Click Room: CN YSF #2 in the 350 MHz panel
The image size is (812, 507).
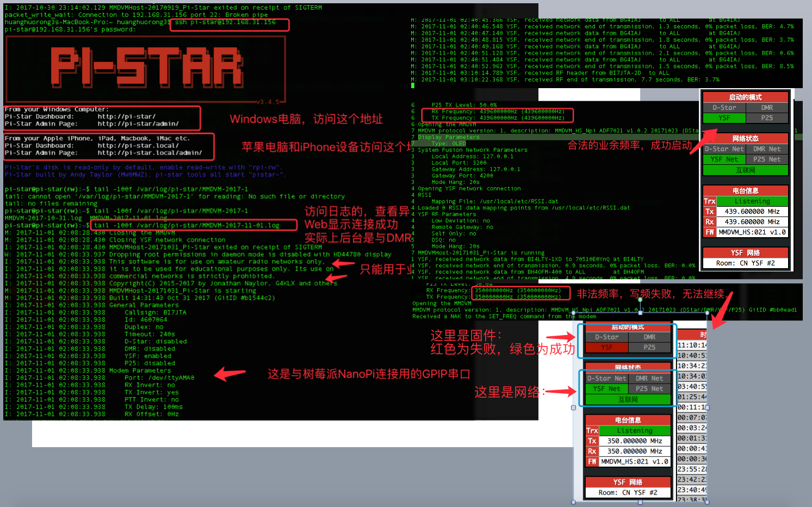coord(628,493)
